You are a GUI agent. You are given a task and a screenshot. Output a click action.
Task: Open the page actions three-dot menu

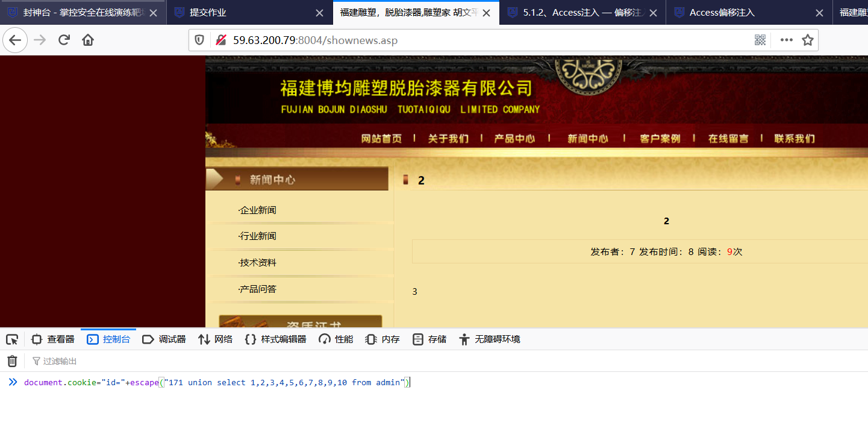(x=787, y=40)
